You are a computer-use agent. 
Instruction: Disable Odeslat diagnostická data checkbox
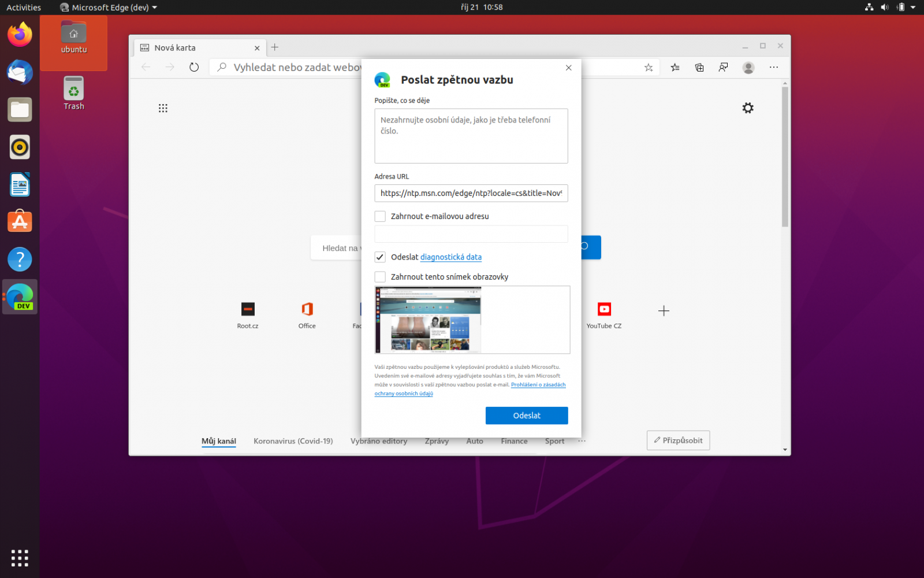point(380,257)
